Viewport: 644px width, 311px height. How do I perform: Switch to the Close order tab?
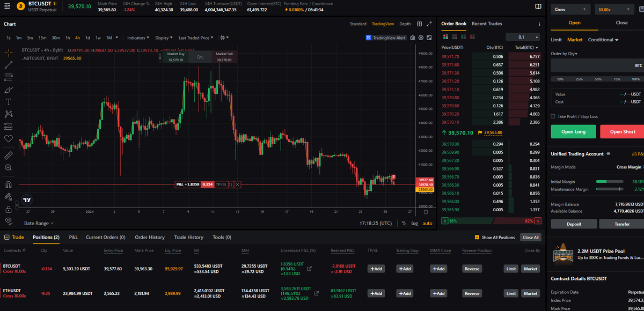click(x=621, y=23)
